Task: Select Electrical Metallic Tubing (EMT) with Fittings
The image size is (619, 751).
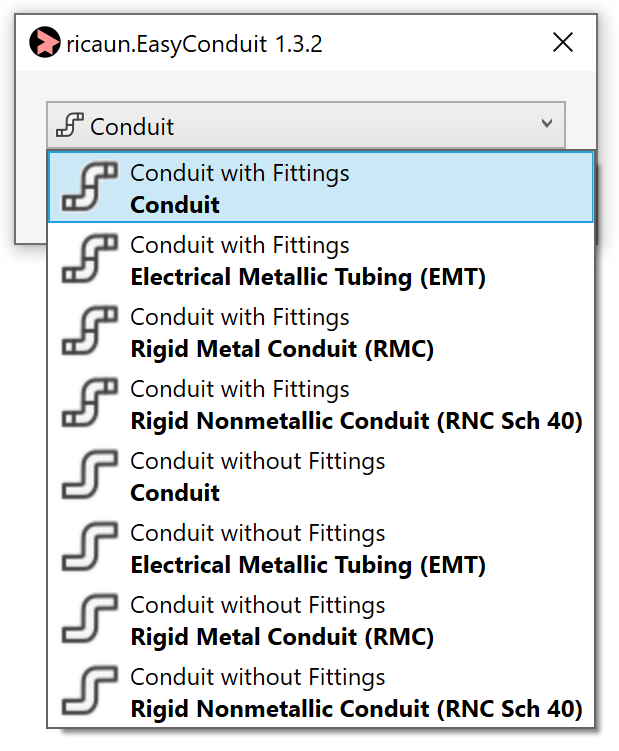Action: coord(308,277)
